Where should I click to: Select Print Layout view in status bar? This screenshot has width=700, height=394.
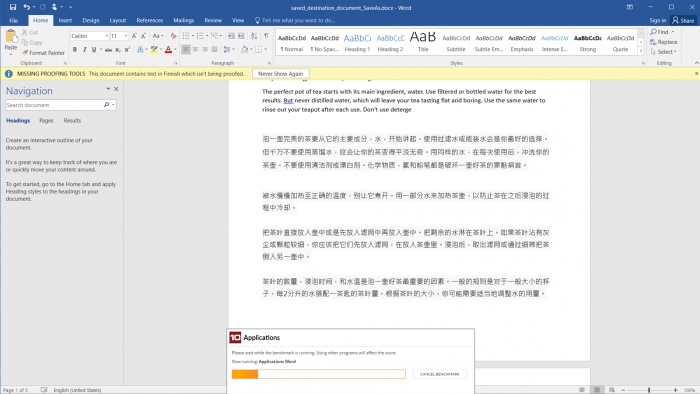coord(597,390)
